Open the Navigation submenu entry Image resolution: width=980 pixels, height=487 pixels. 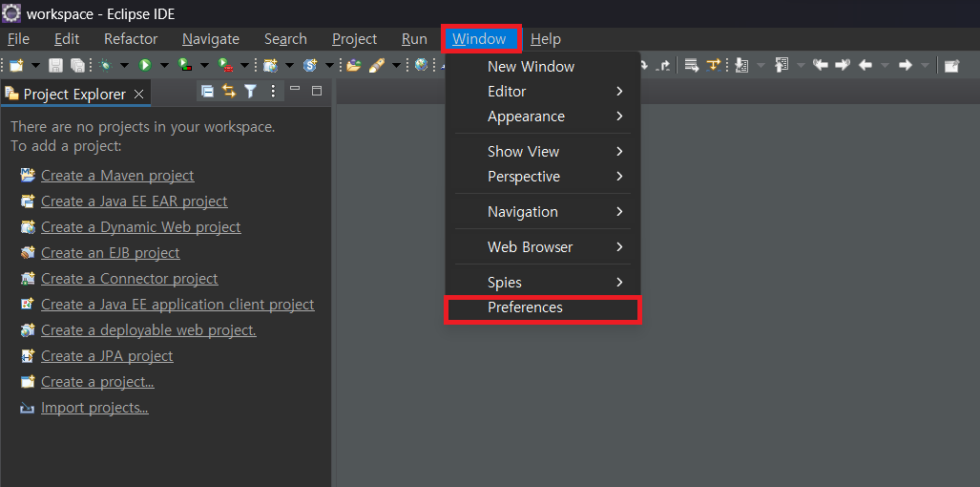tap(543, 212)
